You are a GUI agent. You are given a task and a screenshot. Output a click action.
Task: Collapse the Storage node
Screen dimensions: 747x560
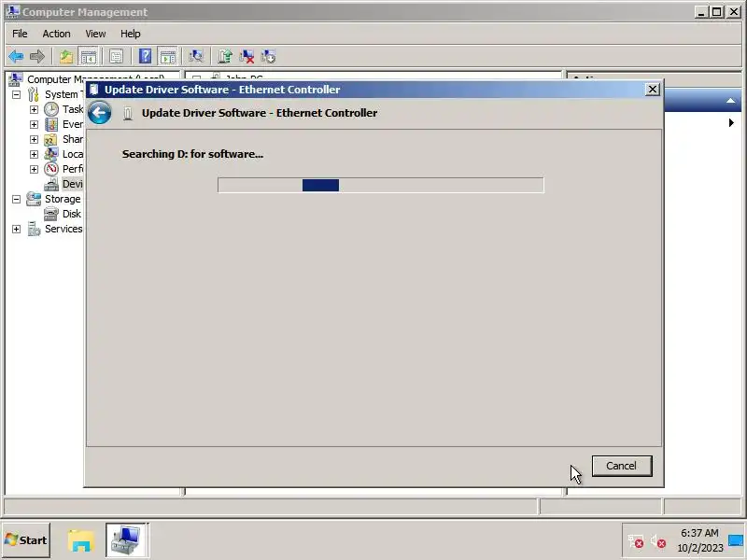coord(17,199)
